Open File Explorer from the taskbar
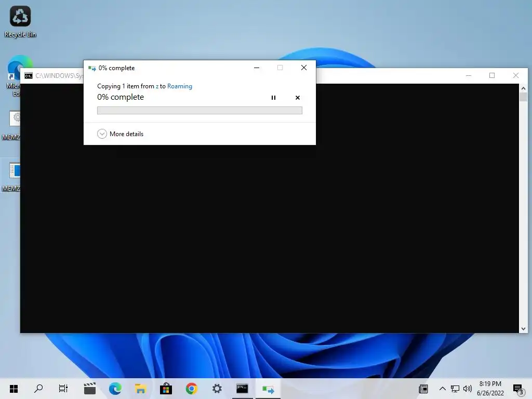532x399 pixels. 140,389
